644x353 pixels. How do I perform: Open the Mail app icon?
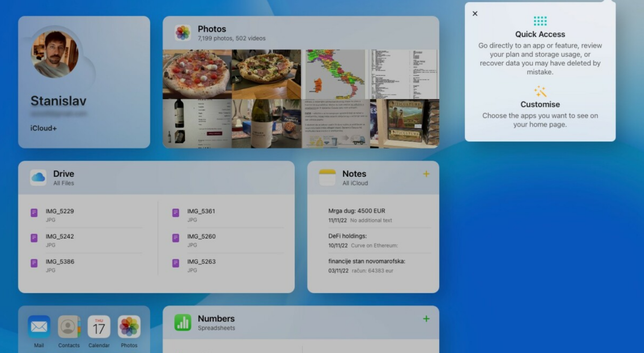pos(39,327)
